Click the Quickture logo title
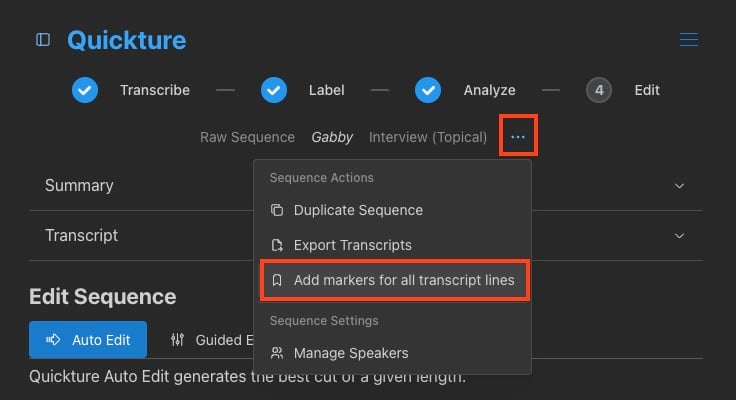Image resolution: width=736 pixels, height=400 pixels. (126, 40)
